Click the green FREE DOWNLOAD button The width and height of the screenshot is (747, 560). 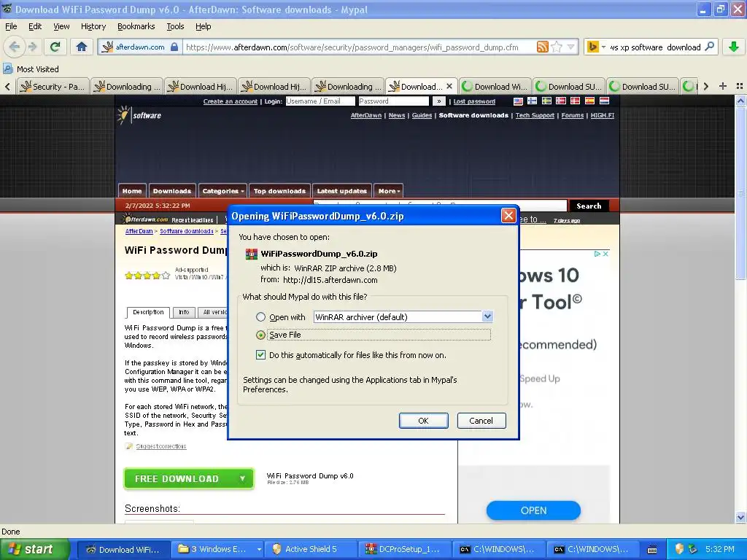click(x=189, y=478)
